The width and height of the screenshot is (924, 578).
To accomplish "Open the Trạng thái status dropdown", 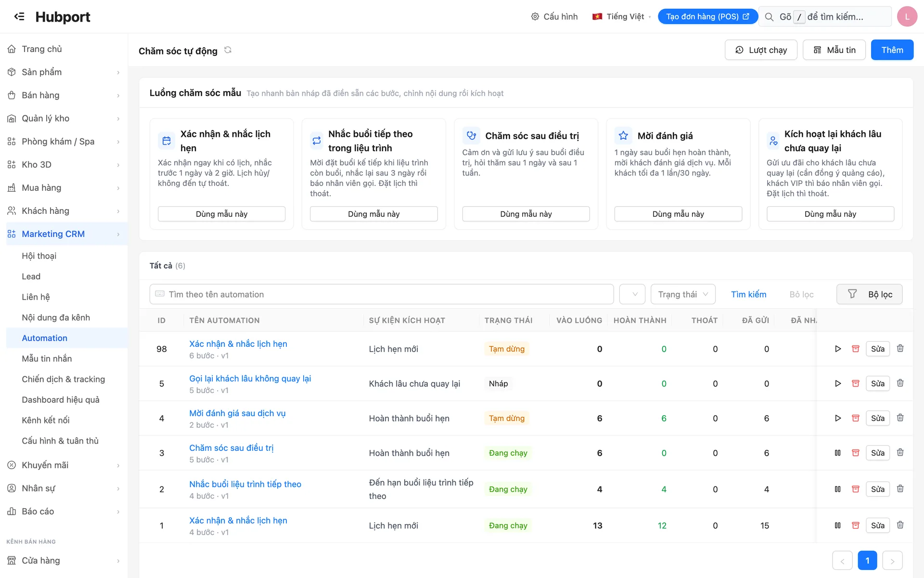I will [x=683, y=294].
